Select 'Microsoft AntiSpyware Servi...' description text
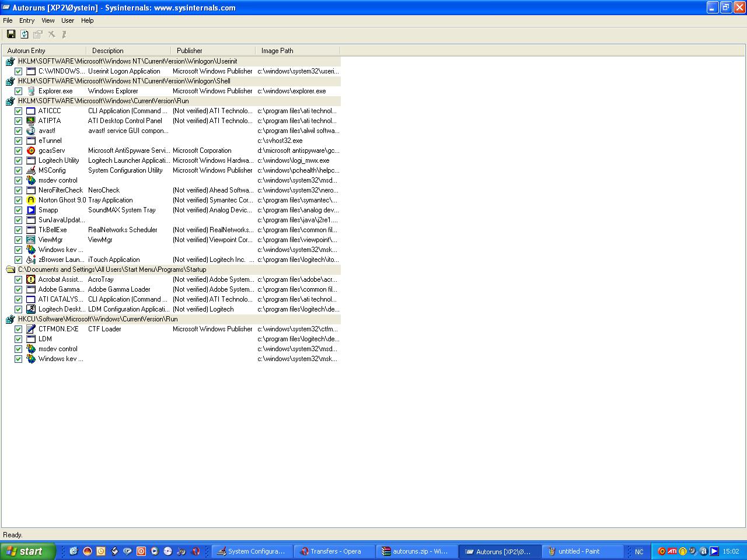This screenshot has height=560, width=747. point(129,150)
